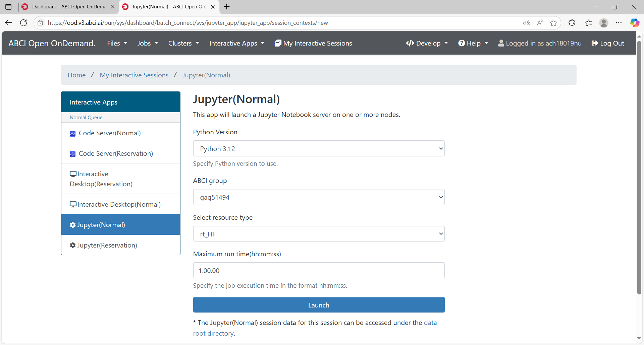Click Log Out
Screen dimensions: 644x345
pos(608,43)
